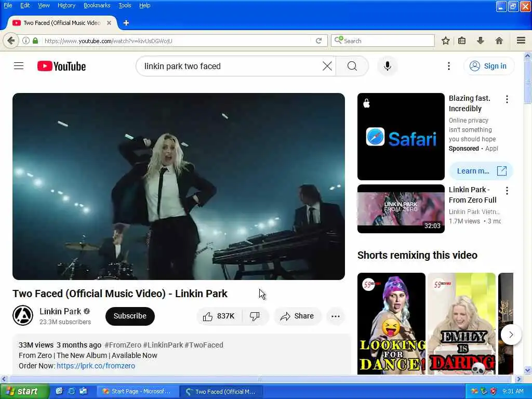Close the Two Faced tab
Viewport: 532px width, 399px height.
click(109, 23)
